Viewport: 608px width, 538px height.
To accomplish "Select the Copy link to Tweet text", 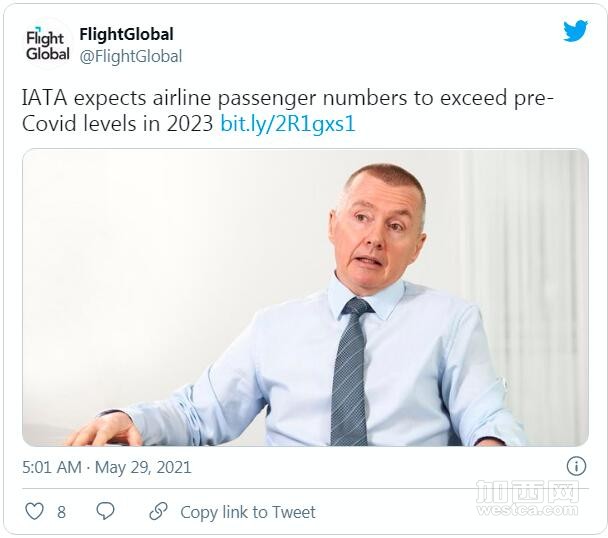I will point(247,511).
